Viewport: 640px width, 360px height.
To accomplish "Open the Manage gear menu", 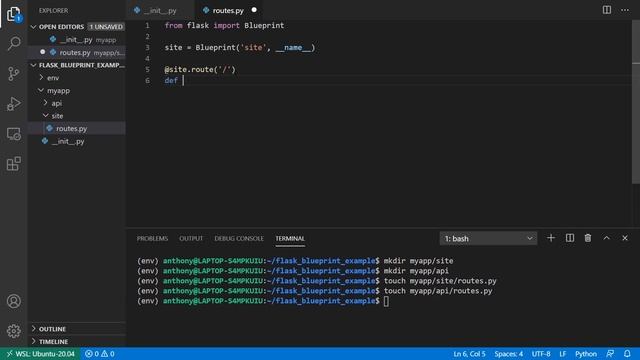I will (13, 331).
